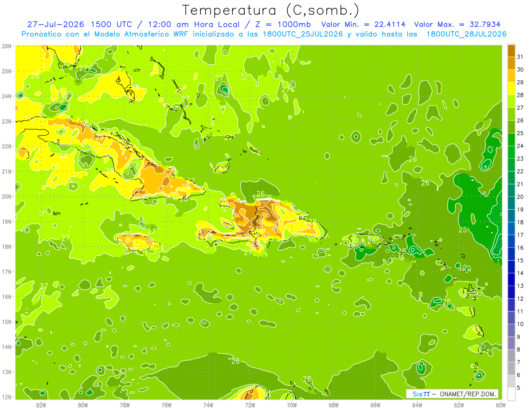Click legend value 24 on color bar
The height and width of the screenshot is (411, 532).
coord(520,146)
